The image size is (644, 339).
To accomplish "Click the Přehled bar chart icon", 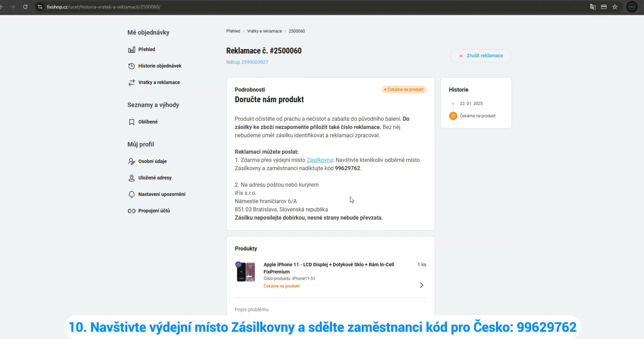I will coord(131,50).
